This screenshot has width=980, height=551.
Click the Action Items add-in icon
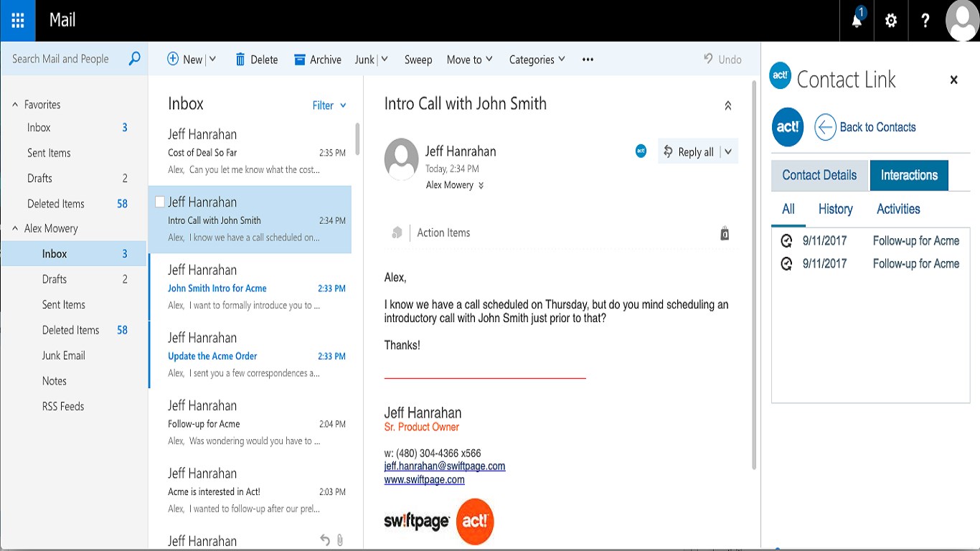click(x=397, y=232)
